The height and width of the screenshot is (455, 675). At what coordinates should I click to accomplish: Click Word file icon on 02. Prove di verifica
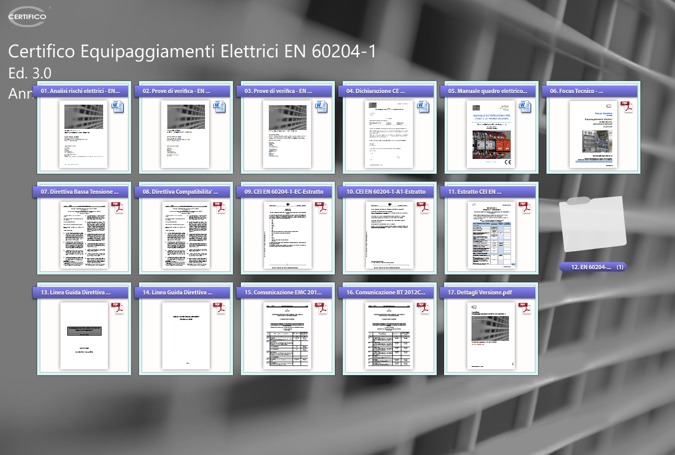(219, 107)
